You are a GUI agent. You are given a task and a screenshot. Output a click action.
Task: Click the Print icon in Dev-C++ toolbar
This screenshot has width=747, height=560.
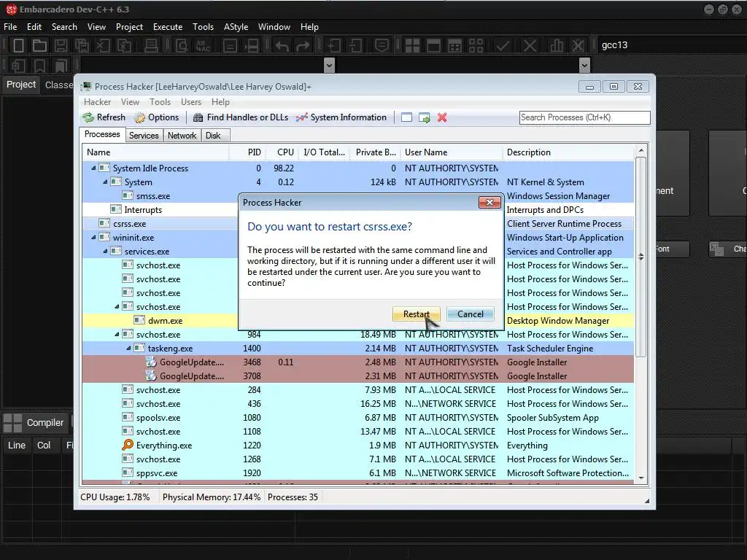point(151,45)
